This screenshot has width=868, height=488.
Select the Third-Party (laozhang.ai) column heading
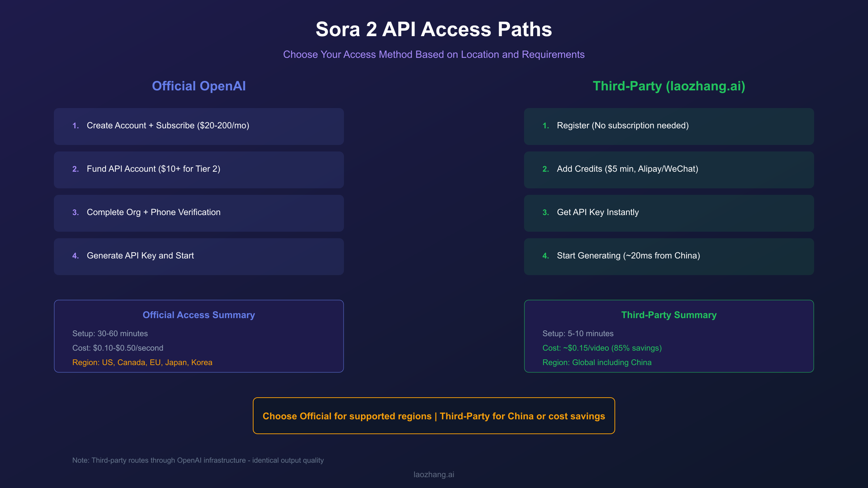tap(668, 86)
